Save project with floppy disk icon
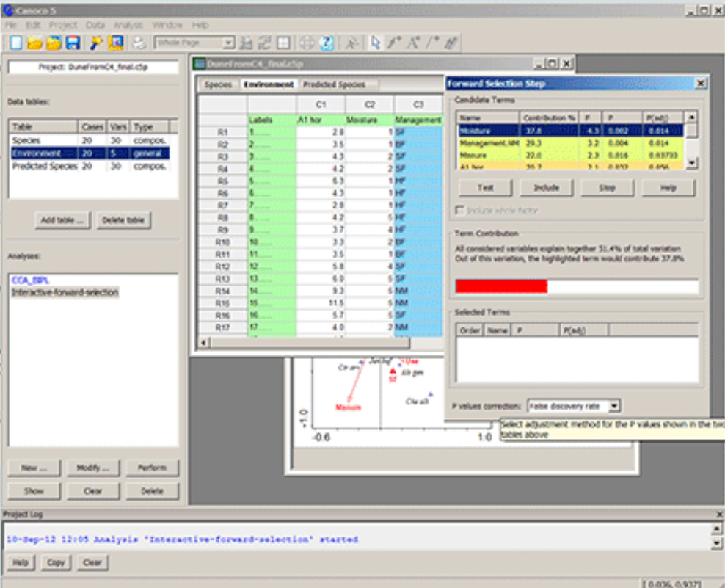The width and height of the screenshot is (725, 588). coord(73,43)
